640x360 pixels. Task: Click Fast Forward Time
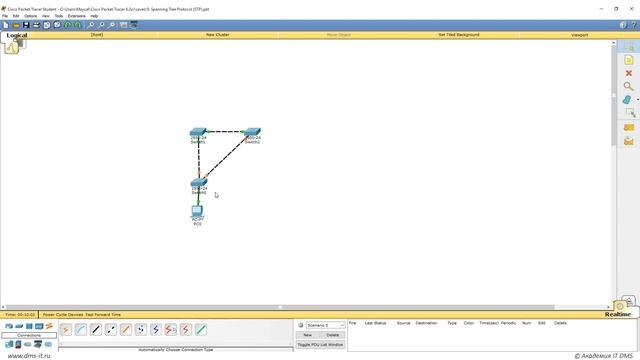(103, 315)
